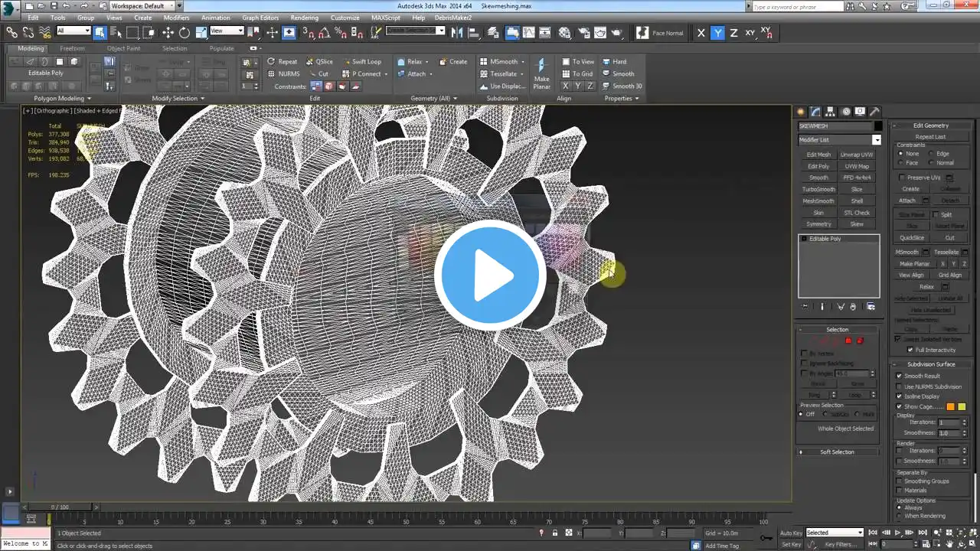This screenshot has width=980, height=551.
Task: Toggle the Smooth Result checkbox
Action: point(900,376)
